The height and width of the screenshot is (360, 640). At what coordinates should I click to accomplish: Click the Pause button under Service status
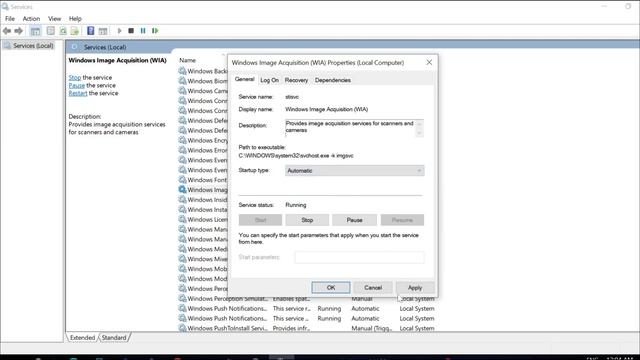354,220
